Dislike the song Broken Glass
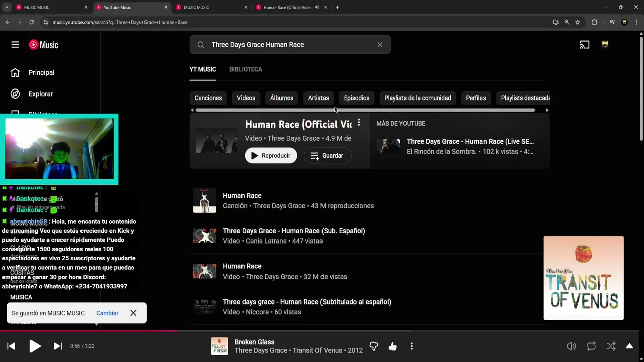 pos(374,346)
